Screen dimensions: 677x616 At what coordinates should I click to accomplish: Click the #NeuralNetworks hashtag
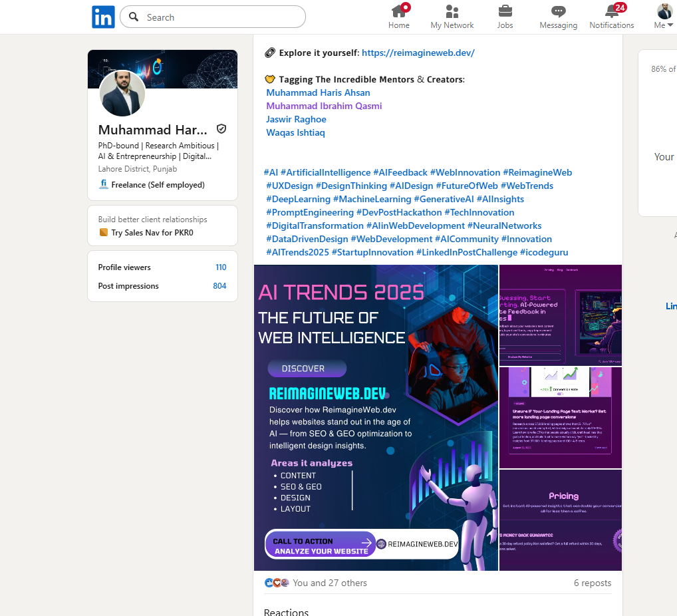click(x=504, y=226)
